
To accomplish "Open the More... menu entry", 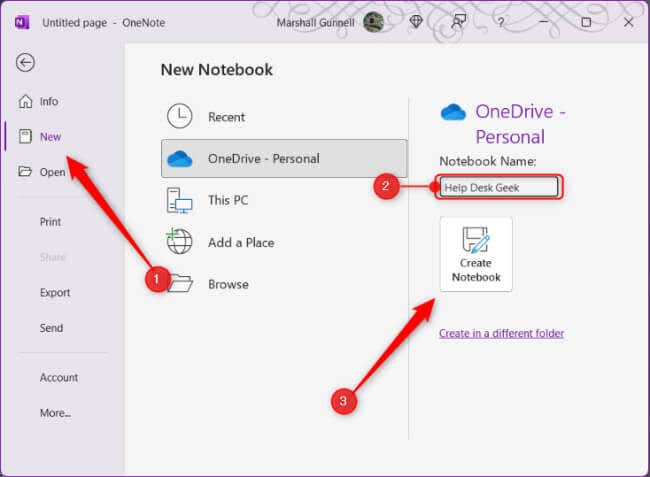I will [55, 413].
